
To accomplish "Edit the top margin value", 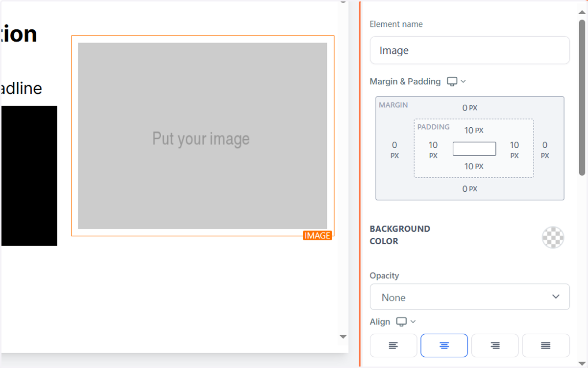I will coord(469,108).
